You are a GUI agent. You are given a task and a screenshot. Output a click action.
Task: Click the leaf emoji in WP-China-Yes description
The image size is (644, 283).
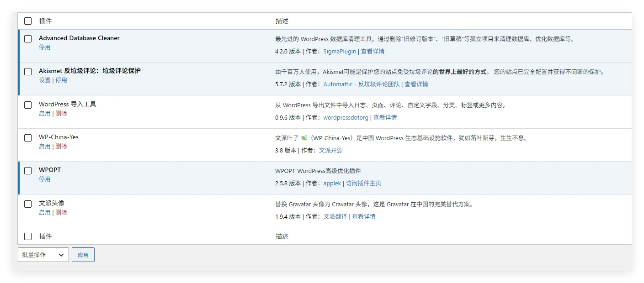click(304, 138)
